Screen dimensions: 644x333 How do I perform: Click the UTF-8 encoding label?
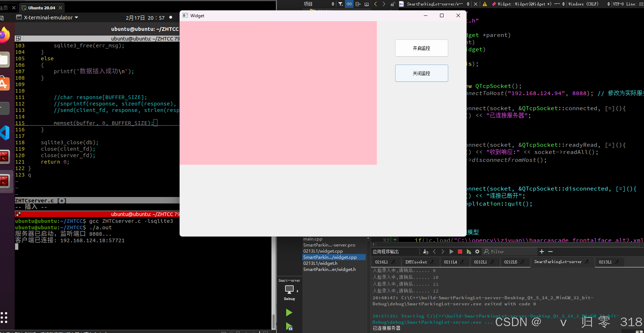click(x=618, y=4)
